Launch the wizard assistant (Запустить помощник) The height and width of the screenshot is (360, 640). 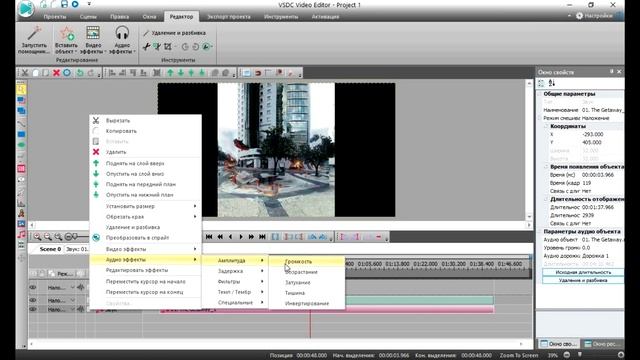tap(34, 40)
